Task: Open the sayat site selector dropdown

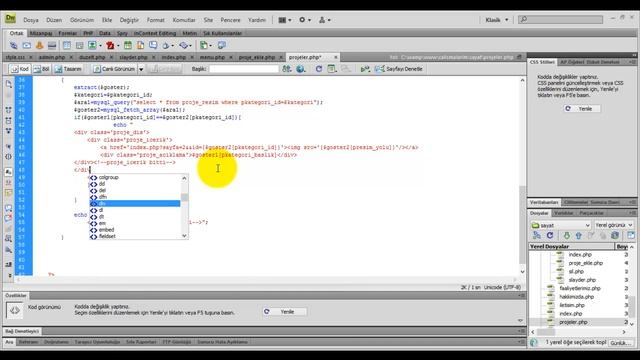Action: [x=560, y=225]
